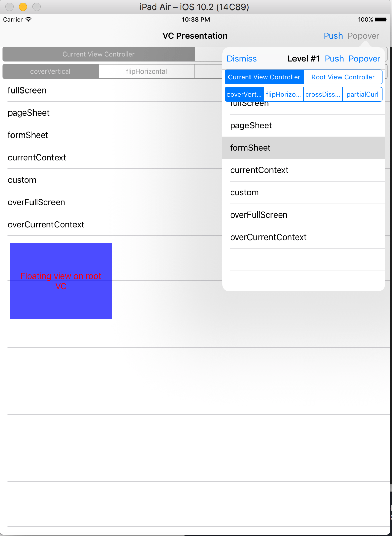Select partialCurl segment in popover
Screen dimensions: 392x536
click(x=363, y=94)
